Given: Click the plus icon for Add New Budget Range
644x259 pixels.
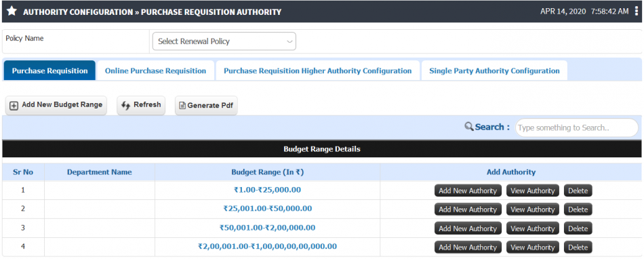Looking at the screenshot, I should coord(14,106).
